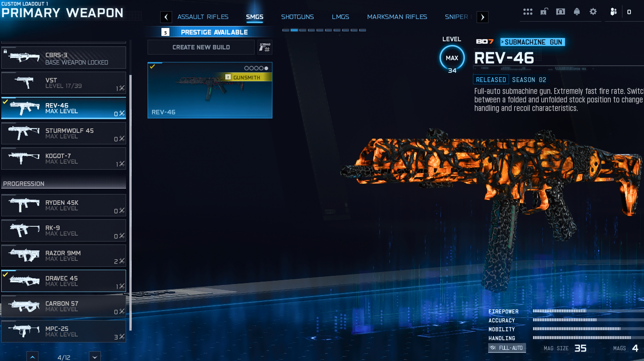644x361 pixels.
Task: Go to next page with down chevron
Action: (95, 357)
